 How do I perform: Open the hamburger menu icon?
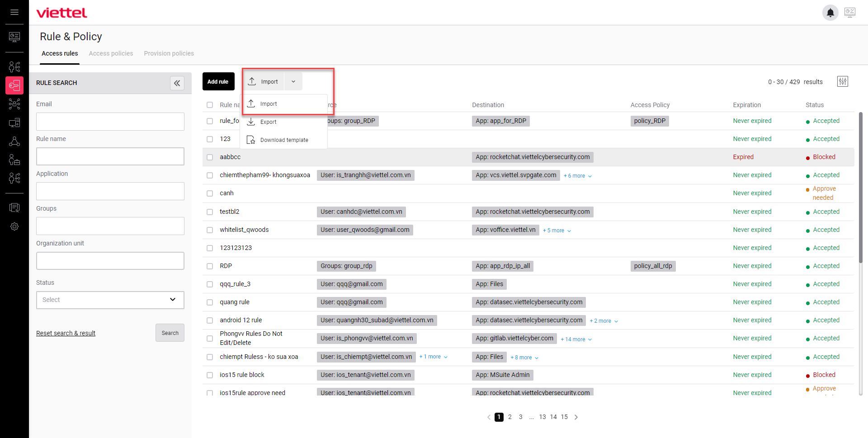pos(14,12)
